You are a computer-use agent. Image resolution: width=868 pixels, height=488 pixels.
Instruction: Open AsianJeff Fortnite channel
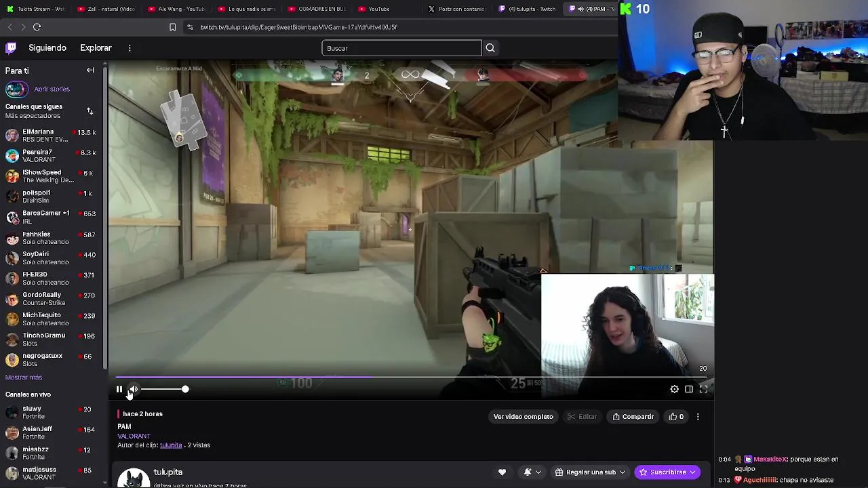[52, 432]
